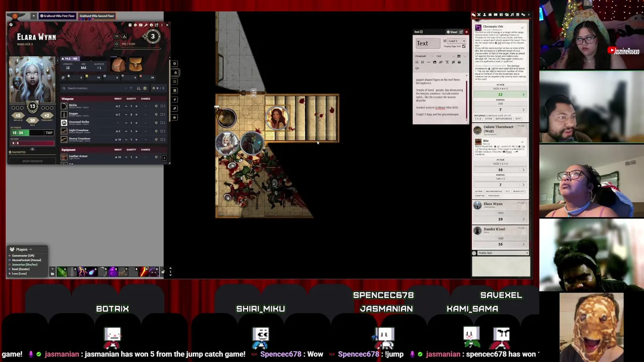Open the chat log sidebar tab
The width and height of the screenshot is (644, 362).
pos(473,15)
